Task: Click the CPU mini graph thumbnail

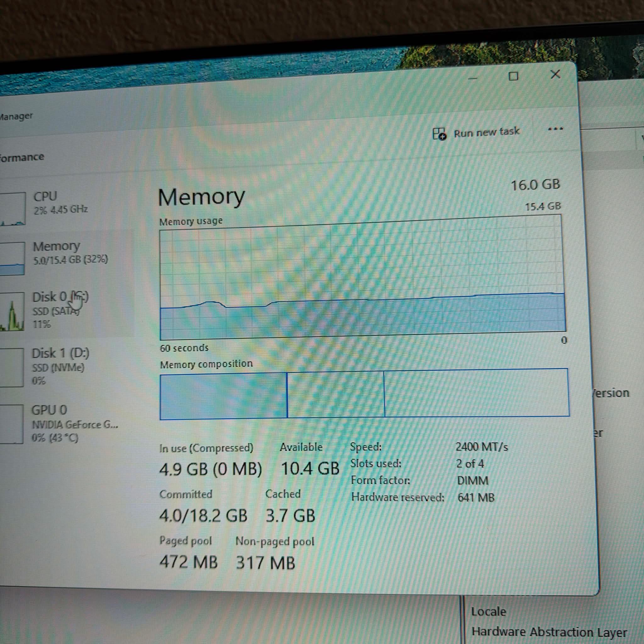Action: tap(12, 209)
